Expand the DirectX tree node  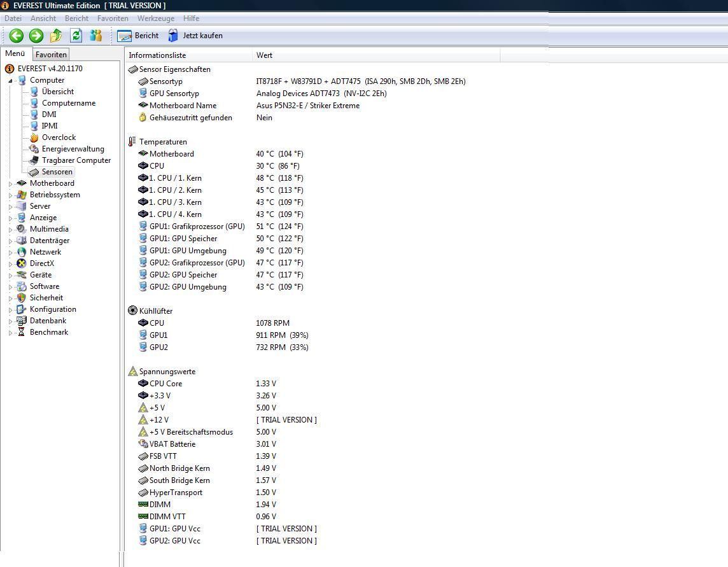pos(10,263)
